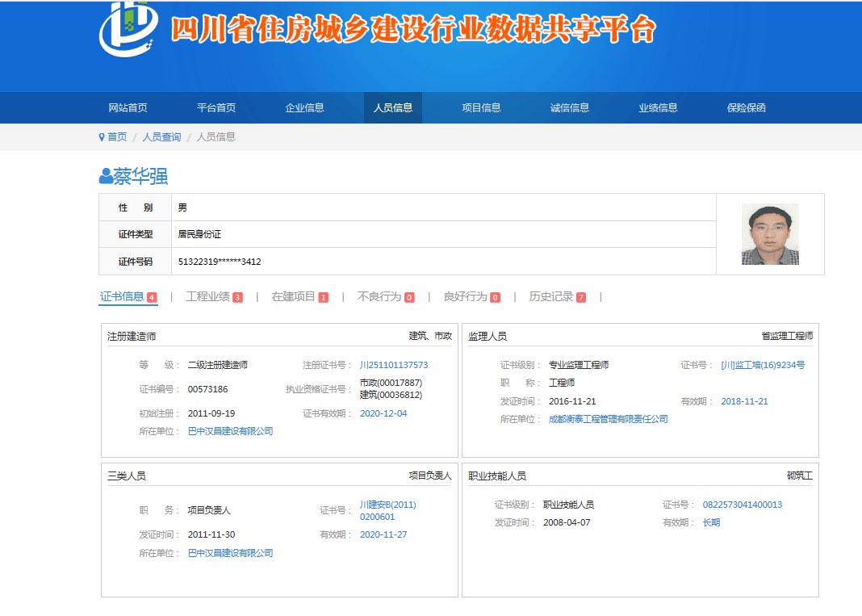The height and width of the screenshot is (616, 862).
Task: Open 成都衡泰工程管理有限责任公司 company link
Action: coord(608,419)
